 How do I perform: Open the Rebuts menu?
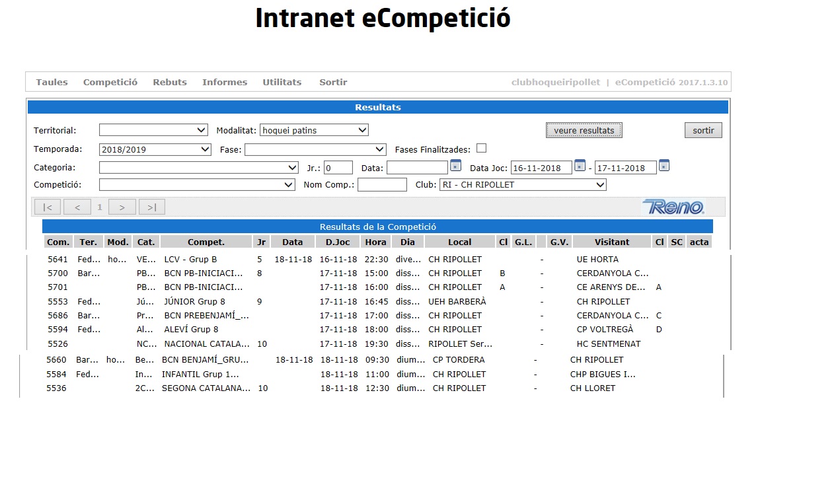point(170,82)
